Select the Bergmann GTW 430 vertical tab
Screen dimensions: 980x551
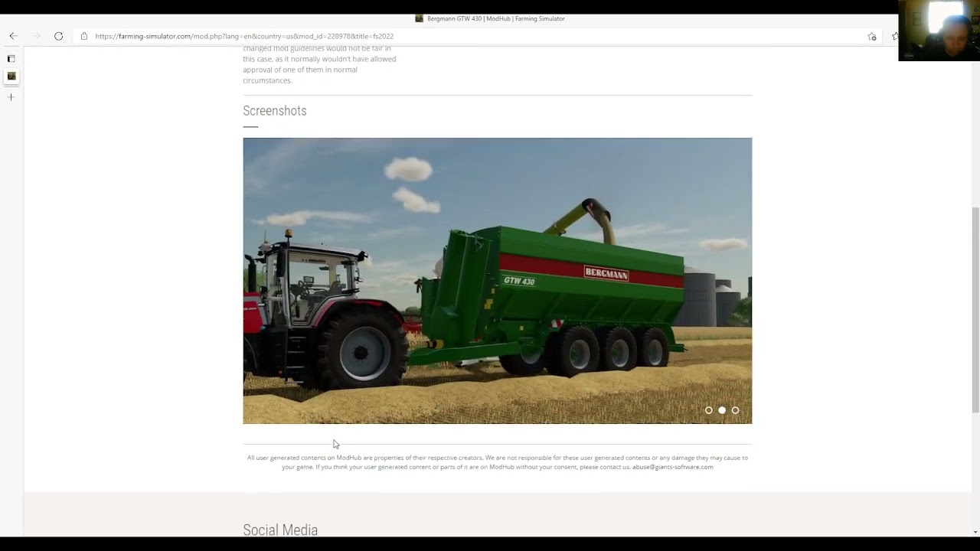11,76
